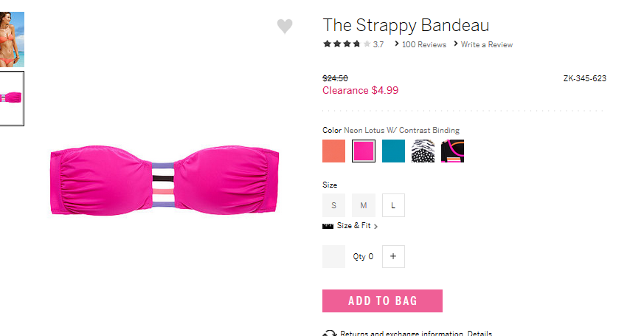Click the heart favorite icon
This screenshot has height=336, width=644.
coord(285,27)
